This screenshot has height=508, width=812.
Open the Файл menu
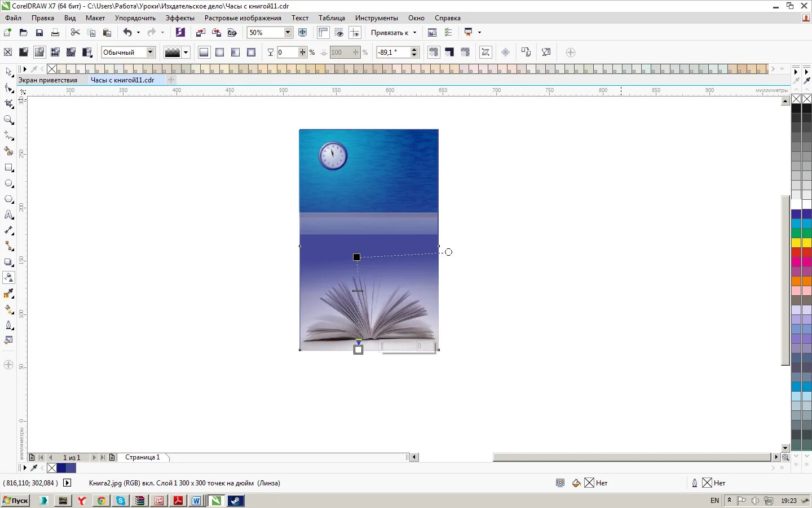coord(14,18)
